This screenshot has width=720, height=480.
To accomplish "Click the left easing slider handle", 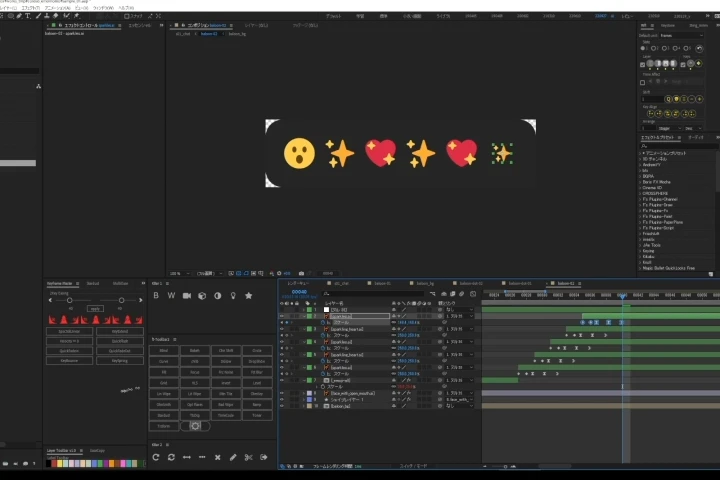I will pyautogui.click(x=70, y=300).
